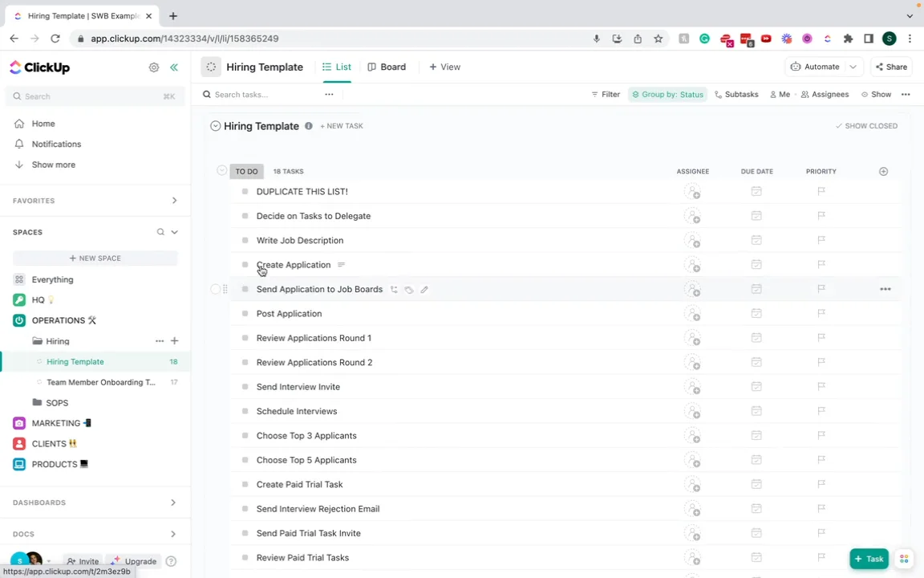Add a column with the plus circle icon
Viewport: 924px width, 578px height.
883,171
